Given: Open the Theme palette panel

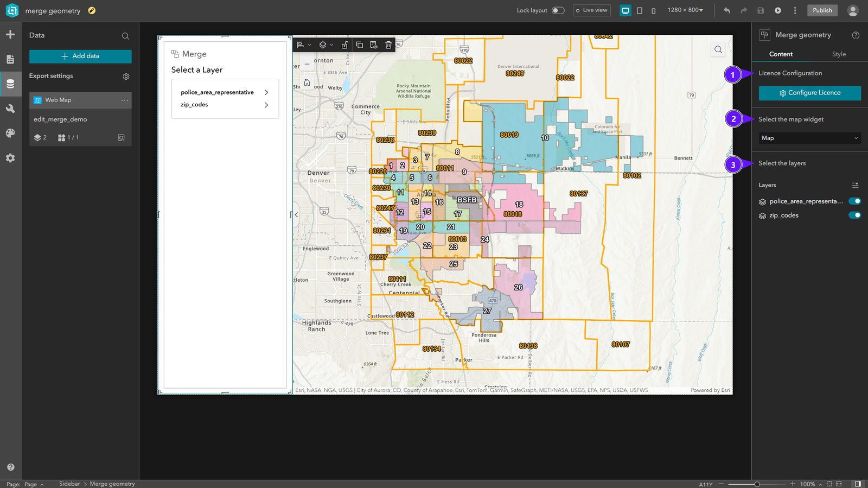Looking at the screenshot, I should click(x=10, y=133).
